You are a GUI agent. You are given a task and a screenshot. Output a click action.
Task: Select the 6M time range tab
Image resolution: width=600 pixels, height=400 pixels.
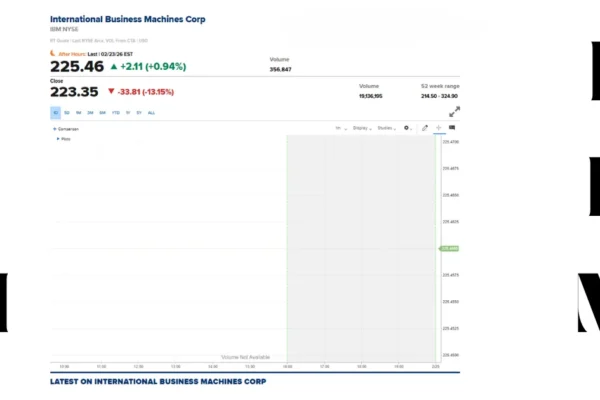103,113
